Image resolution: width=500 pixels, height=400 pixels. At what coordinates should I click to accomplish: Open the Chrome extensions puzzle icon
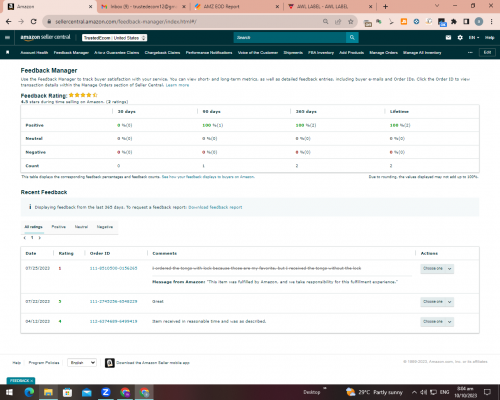[454, 22]
